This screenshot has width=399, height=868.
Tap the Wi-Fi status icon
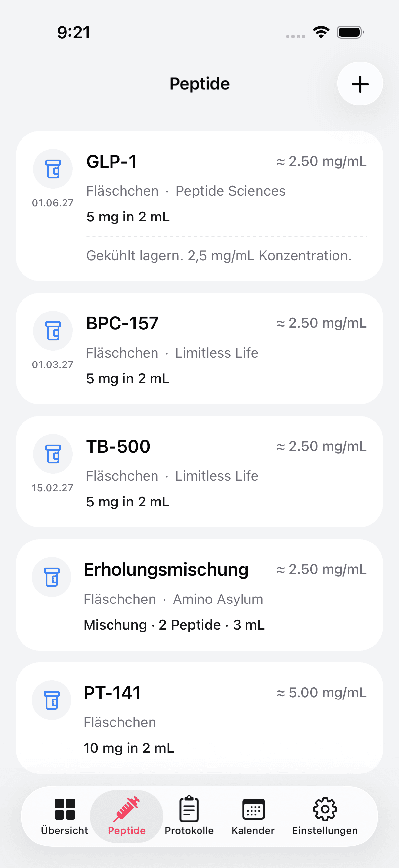321,32
